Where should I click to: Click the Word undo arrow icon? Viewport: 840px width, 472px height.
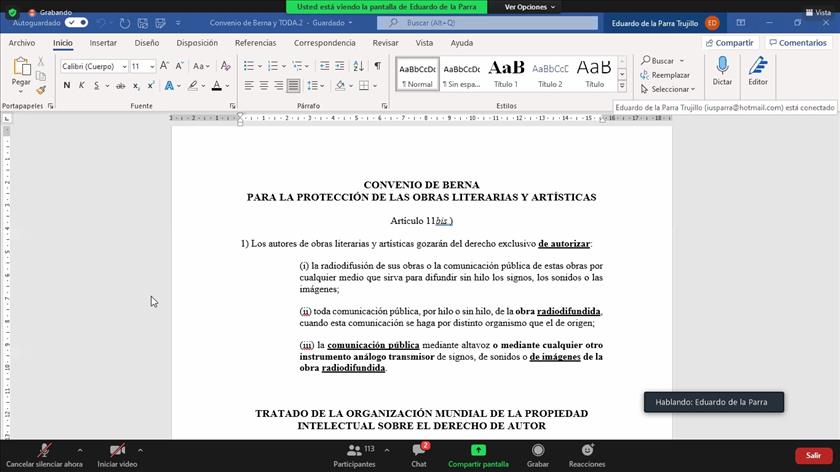click(101, 23)
